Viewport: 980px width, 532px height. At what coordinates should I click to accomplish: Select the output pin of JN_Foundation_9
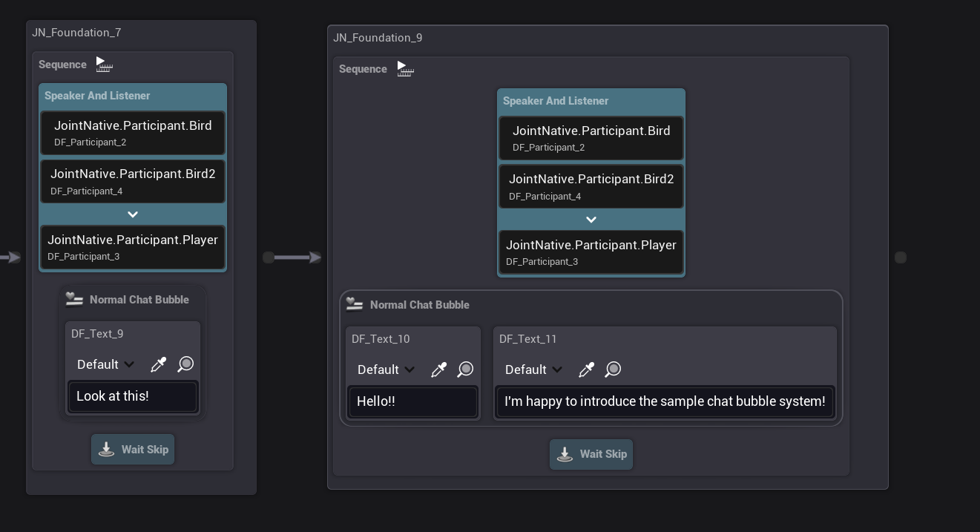pos(901,257)
